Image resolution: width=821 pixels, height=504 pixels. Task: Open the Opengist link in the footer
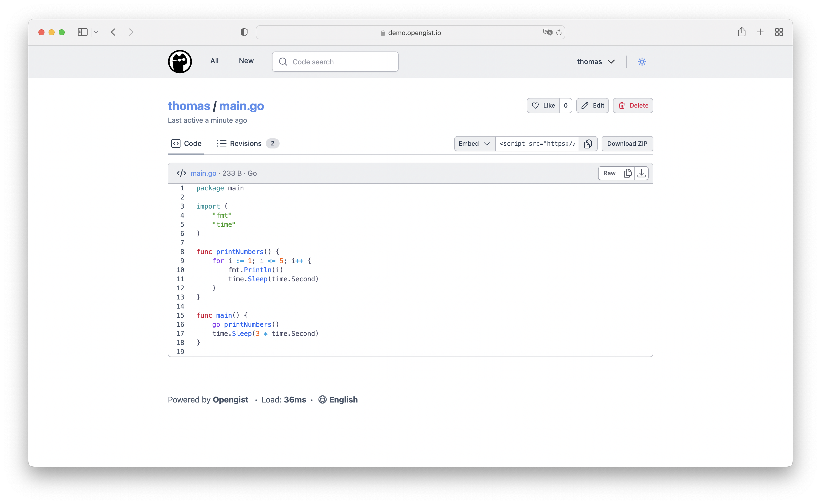(x=230, y=399)
